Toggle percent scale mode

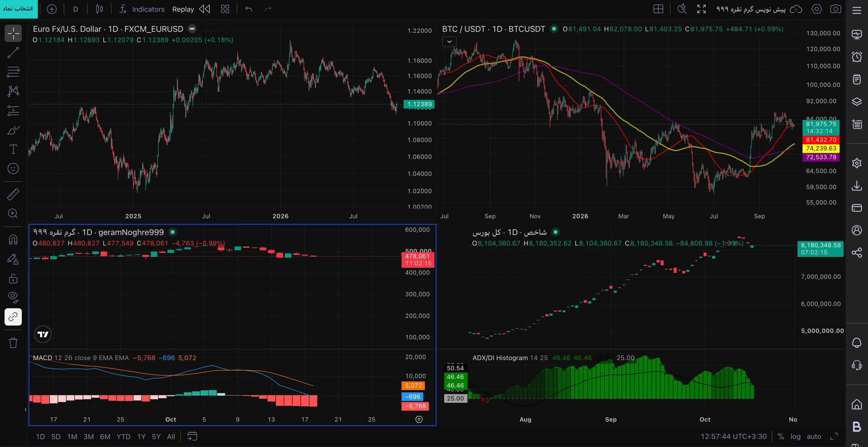coord(781,436)
